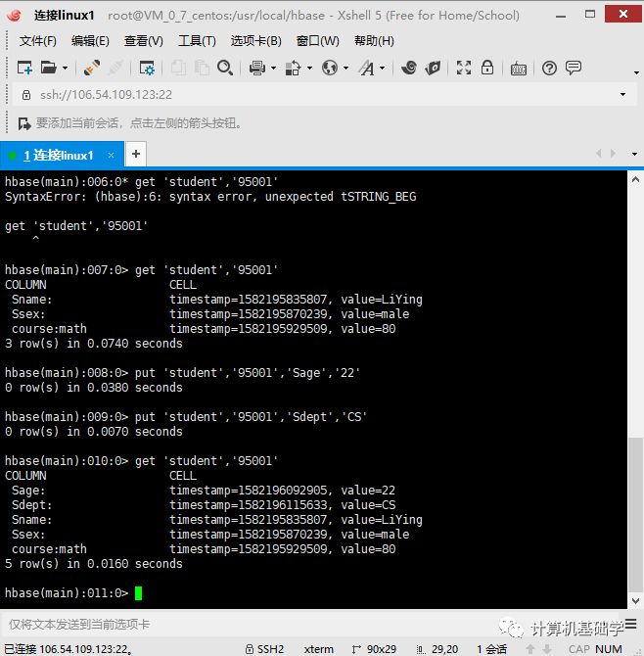
Task: Expand the globe encoding dropdown arrow
Action: coord(345,68)
